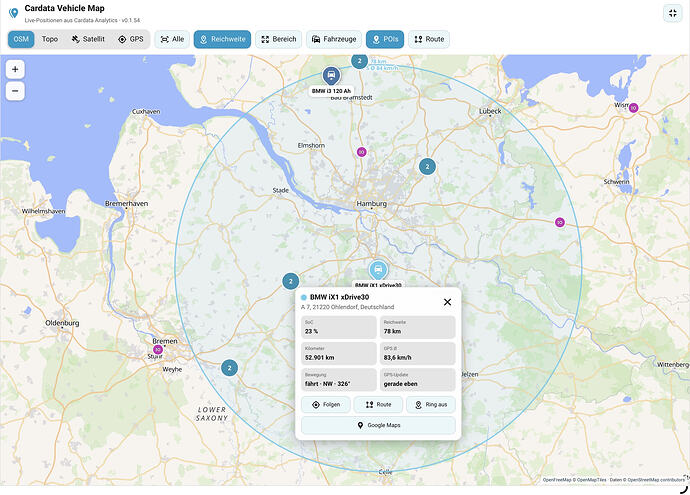This screenshot has height=495, width=690.
Task: Click the Route toolbar button
Action: click(x=429, y=39)
